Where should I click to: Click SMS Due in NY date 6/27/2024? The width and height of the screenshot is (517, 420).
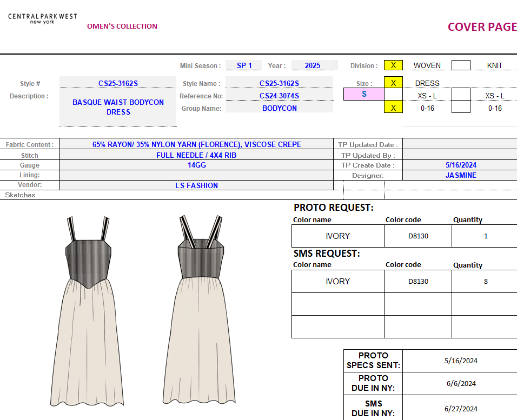pyautogui.click(x=461, y=409)
